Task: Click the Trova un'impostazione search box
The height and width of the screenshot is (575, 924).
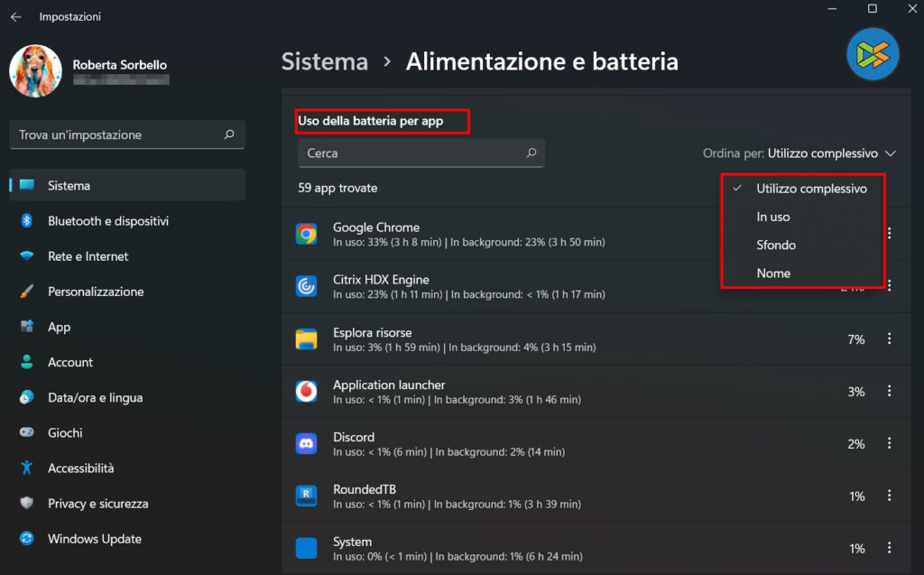Action: (117, 134)
